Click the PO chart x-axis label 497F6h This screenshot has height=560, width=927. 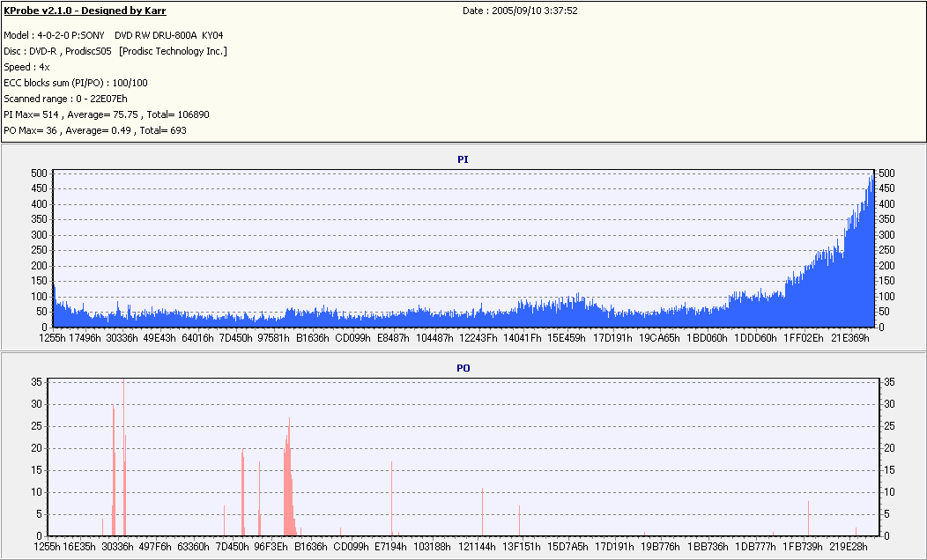(x=155, y=547)
